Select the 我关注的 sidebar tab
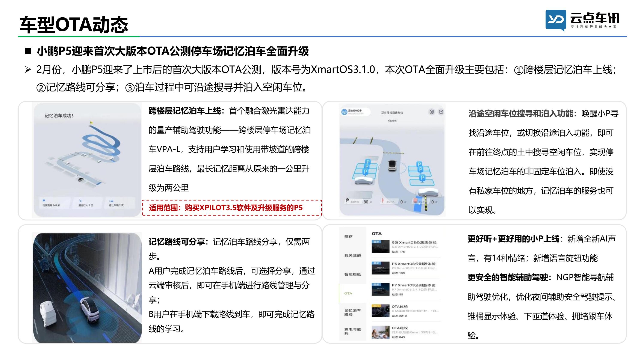This screenshot has height=362, width=644. [x=352, y=255]
